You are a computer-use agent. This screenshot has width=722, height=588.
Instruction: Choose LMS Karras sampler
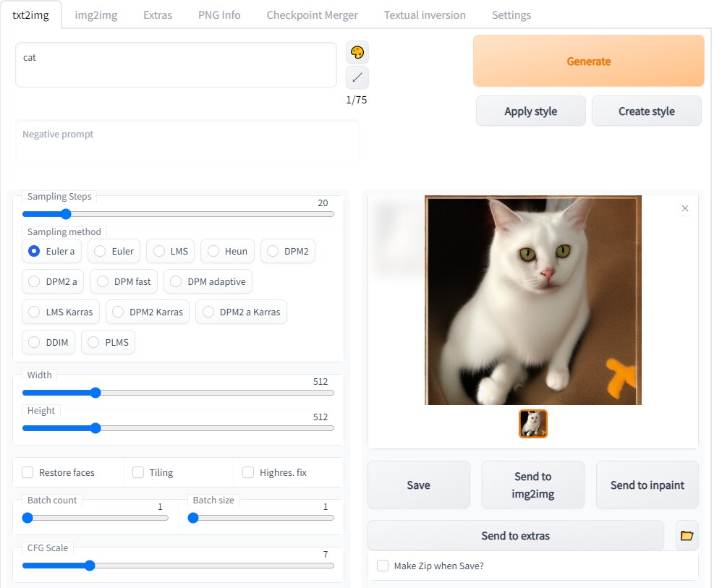(x=60, y=312)
